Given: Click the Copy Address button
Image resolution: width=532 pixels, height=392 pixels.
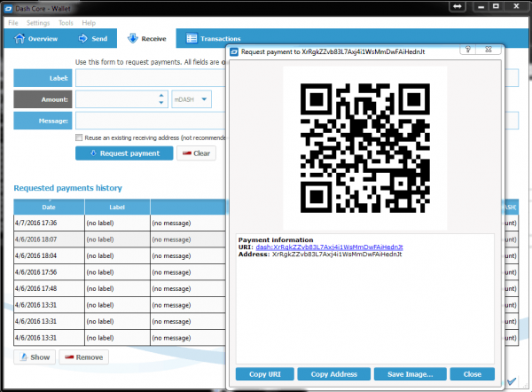Looking at the screenshot, I should tap(334, 374).
